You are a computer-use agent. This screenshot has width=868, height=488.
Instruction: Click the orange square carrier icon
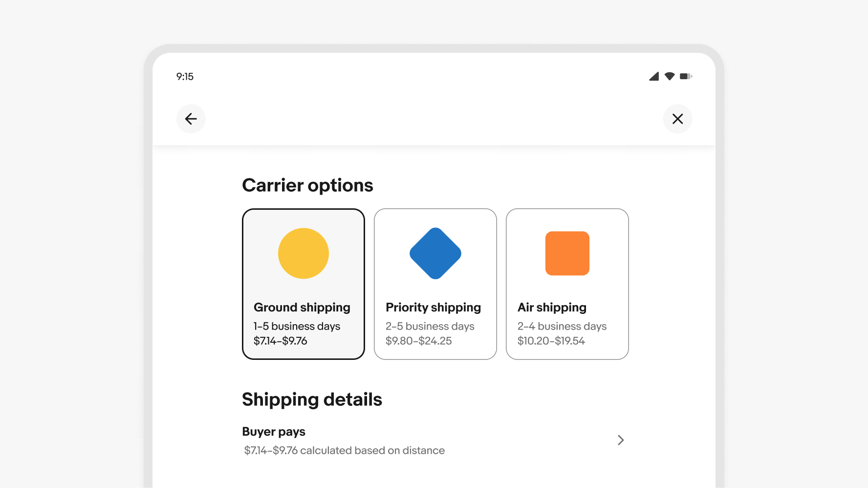click(x=567, y=253)
